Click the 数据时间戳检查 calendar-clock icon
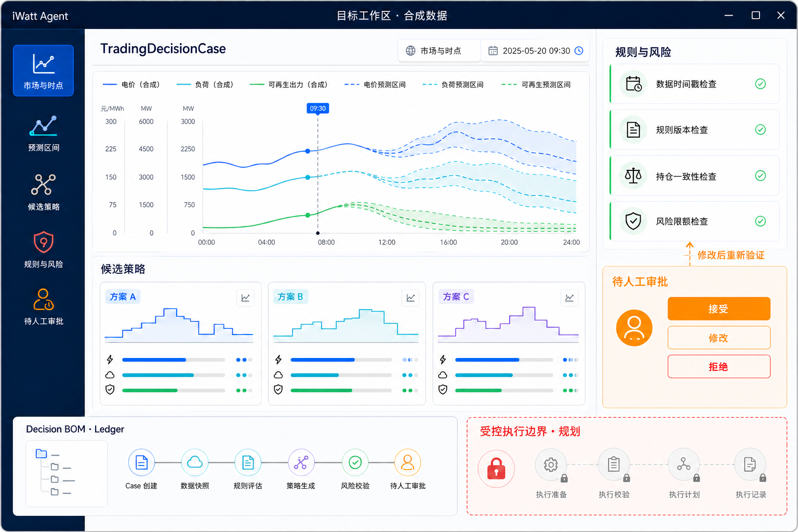This screenshot has height=532, width=798. click(633, 84)
